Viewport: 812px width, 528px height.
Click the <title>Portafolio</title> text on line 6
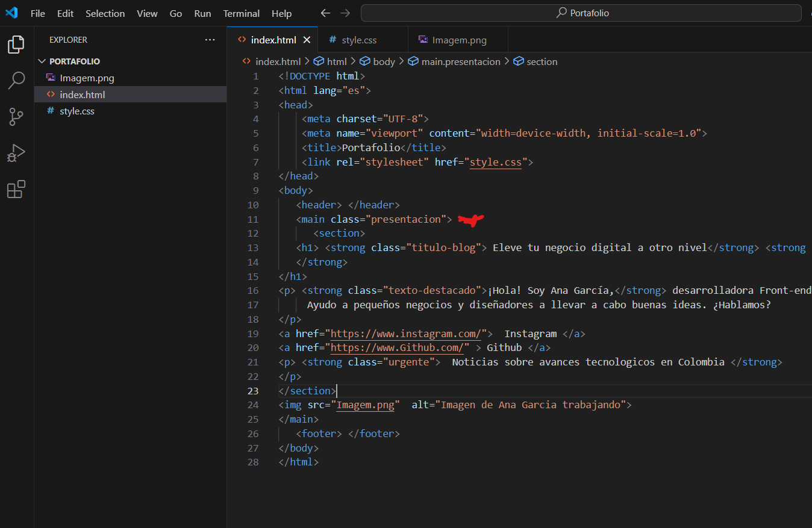point(374,148)
